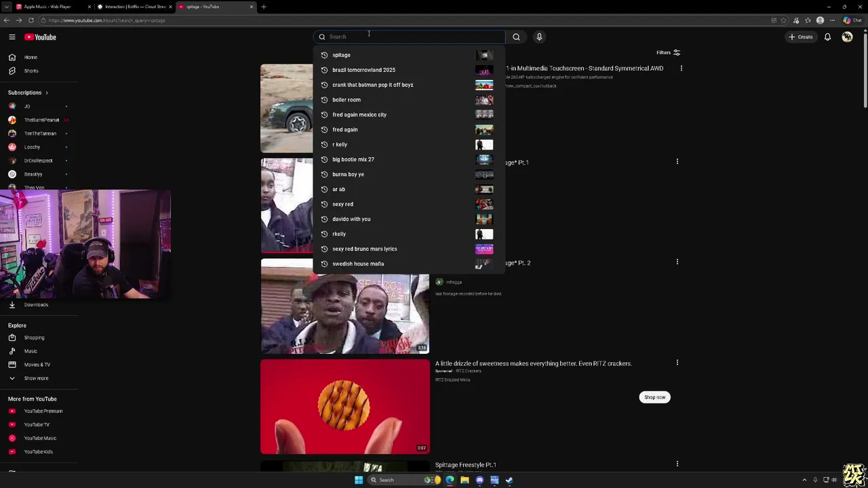Image resolution: width=868 pixels, height=488 pixels.
Task: Open DrDisRespect channel subscription
Action: pos(39,161)
